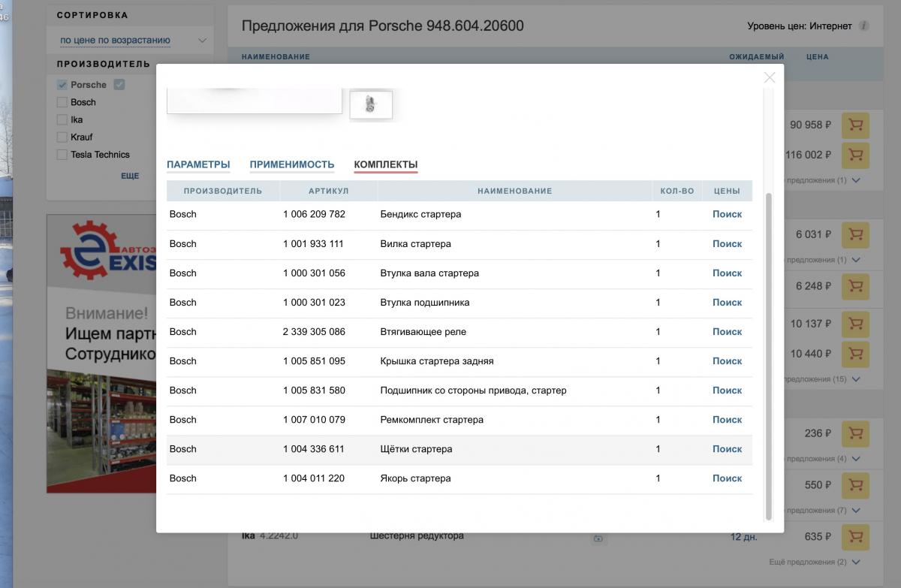Click Поиск for Бендикс стартера
The height and width of the screenshot is (588, 901).
click(726, 214)
